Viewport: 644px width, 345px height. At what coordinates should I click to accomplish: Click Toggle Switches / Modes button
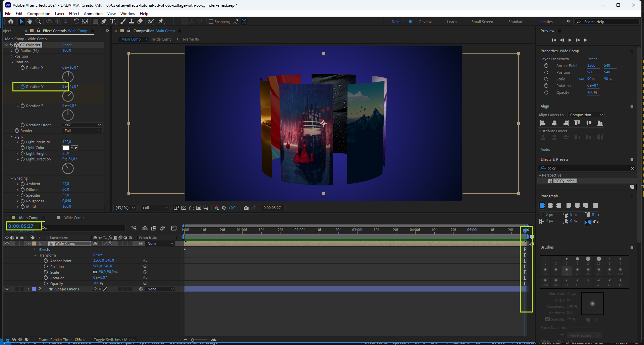(114, 340)
